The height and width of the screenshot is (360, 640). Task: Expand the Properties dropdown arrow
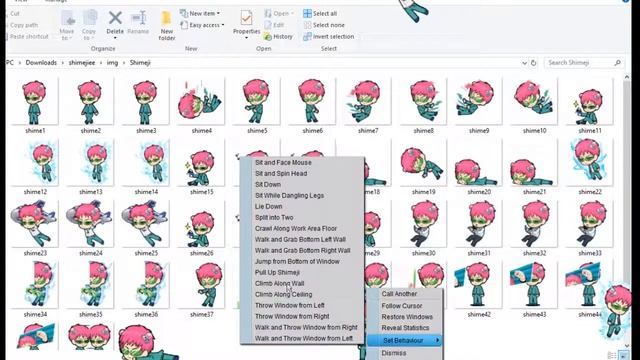point(247,38)
